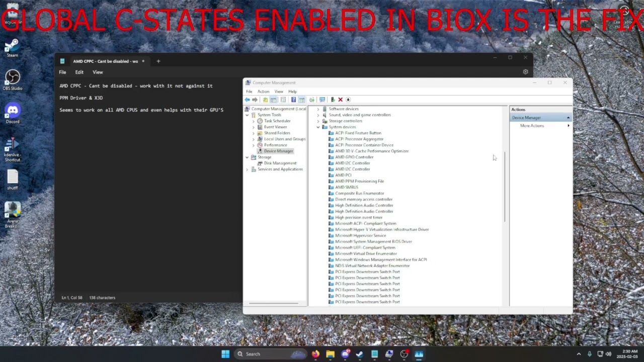Show hidden tray icons chevron
Screen dimensions: 644x362
579,354
